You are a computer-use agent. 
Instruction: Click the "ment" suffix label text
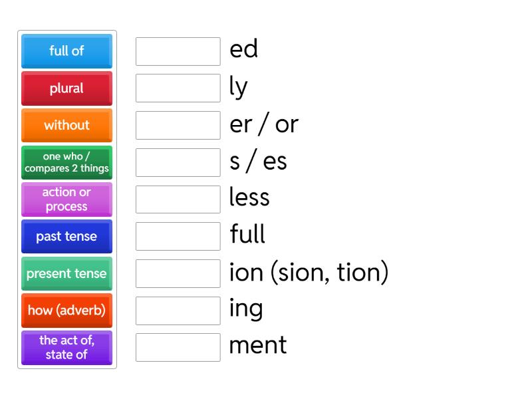pyautogui.click(x=258, y=346)
